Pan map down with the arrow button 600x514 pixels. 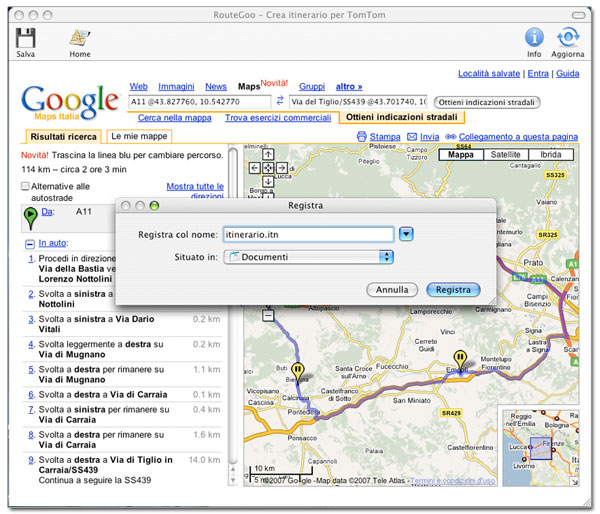(268, 181)
